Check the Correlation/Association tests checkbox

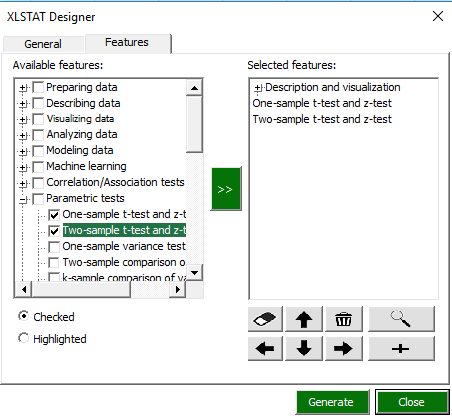tap(38, 183)
